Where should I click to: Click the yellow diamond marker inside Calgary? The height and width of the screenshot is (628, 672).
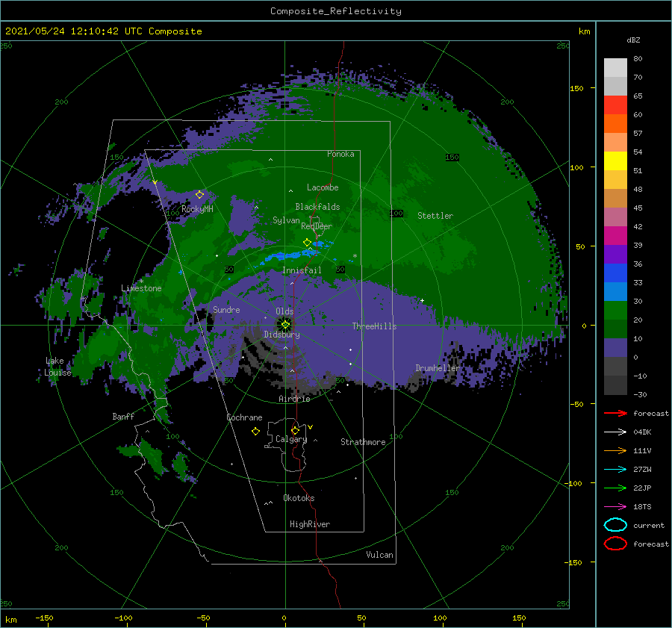[295, 430]
